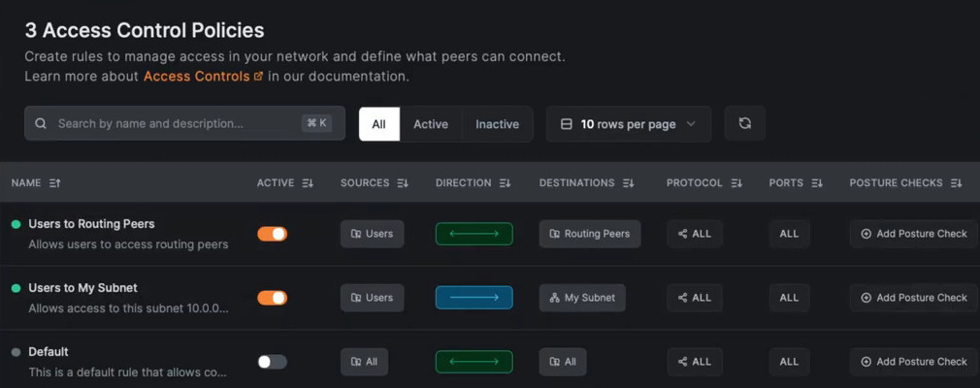Image resolution: width=980 pixels, height=388 pixels.
Task: Sort by NAME column sort icon
Action: pos(55,183)
